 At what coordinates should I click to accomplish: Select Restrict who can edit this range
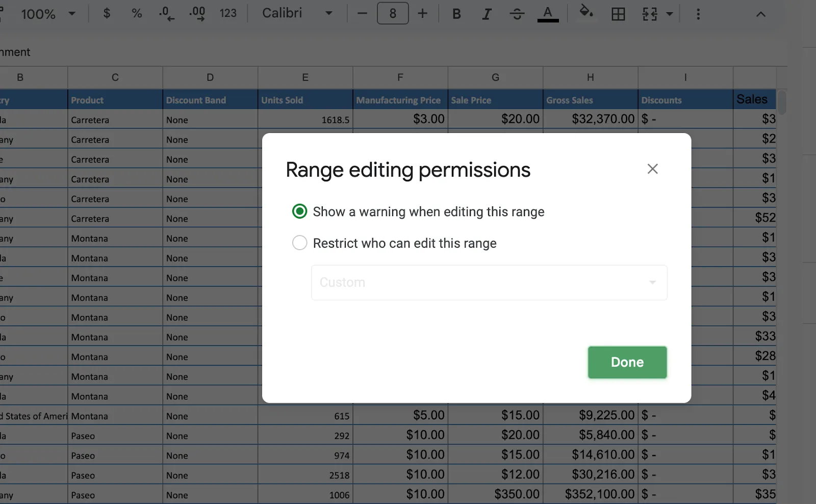pyautogui.click(x=299, y=243)
